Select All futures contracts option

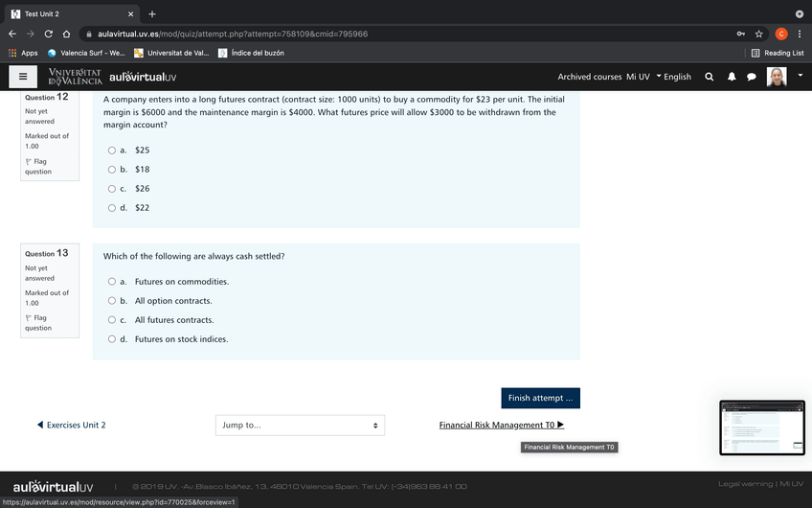coord(112,320)
